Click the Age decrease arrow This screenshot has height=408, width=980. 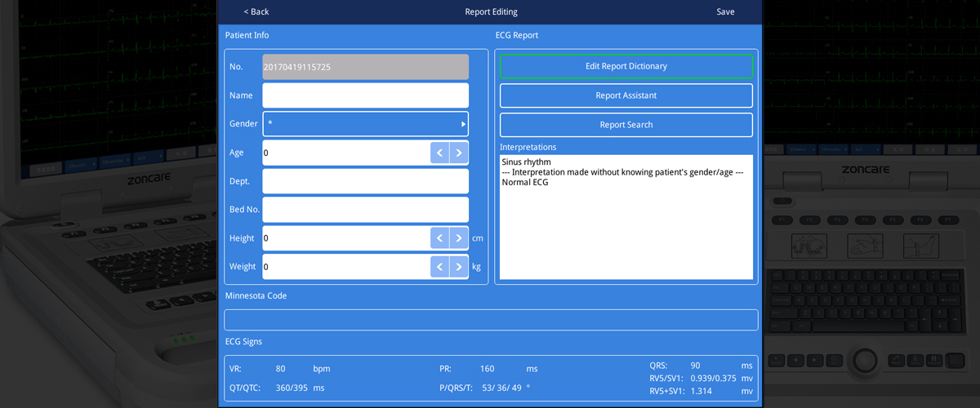coord(439,153)
